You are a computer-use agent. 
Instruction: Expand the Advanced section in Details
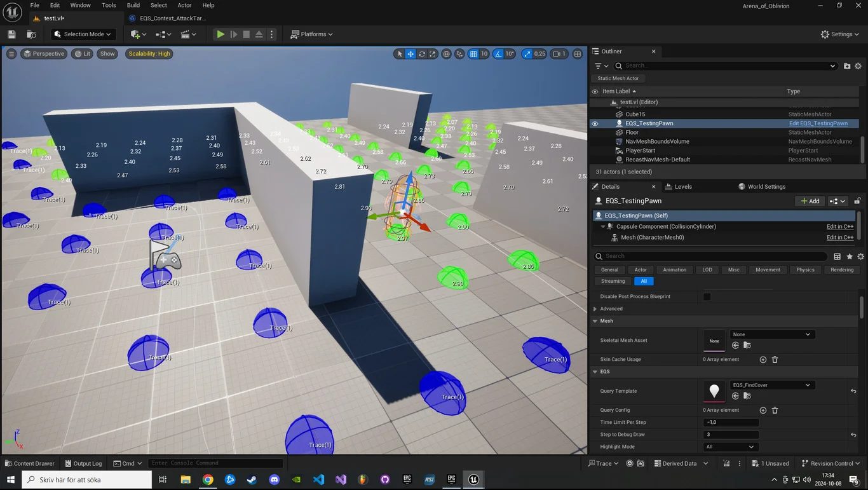tap(595, 309)
